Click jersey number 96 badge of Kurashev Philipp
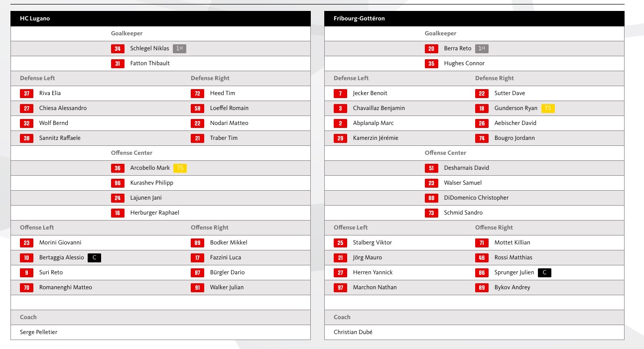Viewport: 644px width, 349px height. pos(118,183)
